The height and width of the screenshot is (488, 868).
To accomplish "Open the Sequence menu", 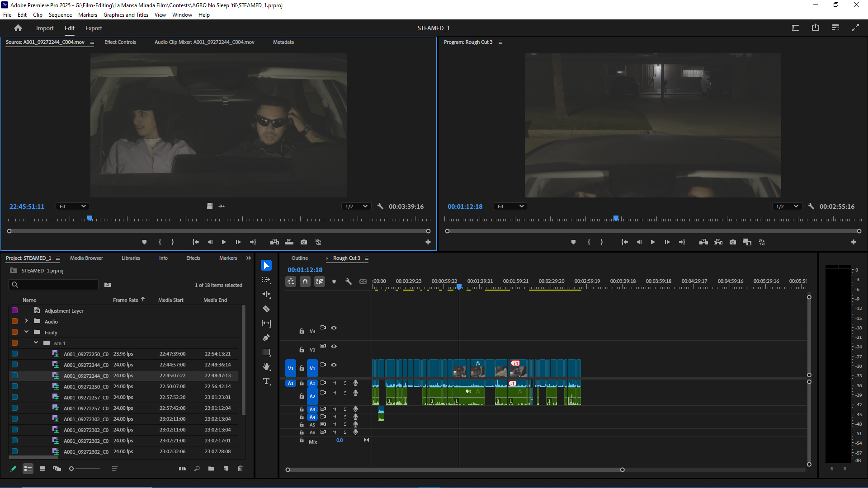I will pos(60,15).
